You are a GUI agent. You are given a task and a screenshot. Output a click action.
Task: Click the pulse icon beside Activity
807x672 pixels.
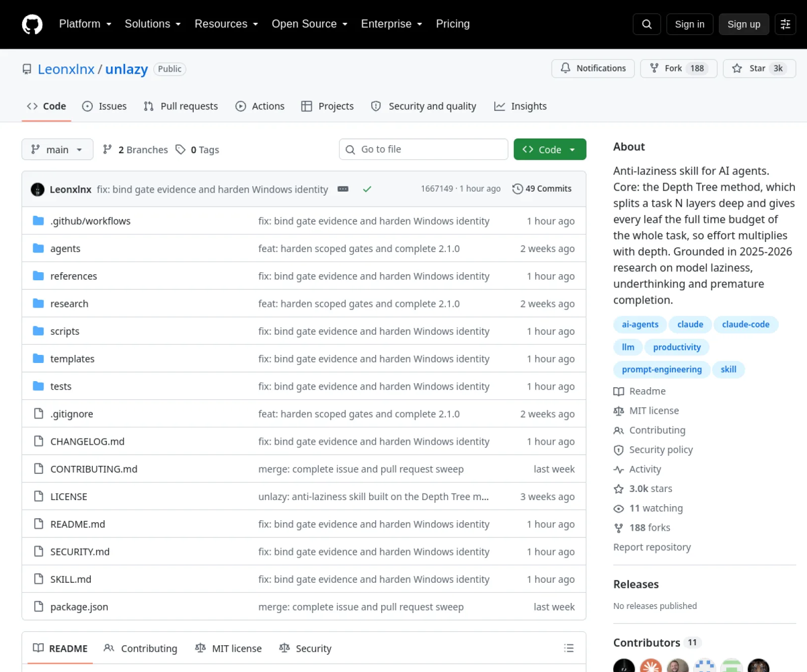[x=619, y=469]
